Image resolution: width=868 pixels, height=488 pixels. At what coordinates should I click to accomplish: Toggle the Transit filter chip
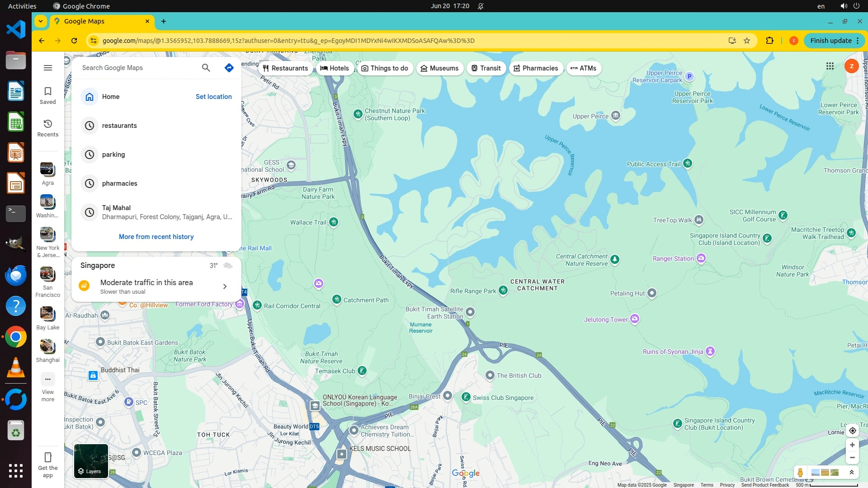pos(486,68)
